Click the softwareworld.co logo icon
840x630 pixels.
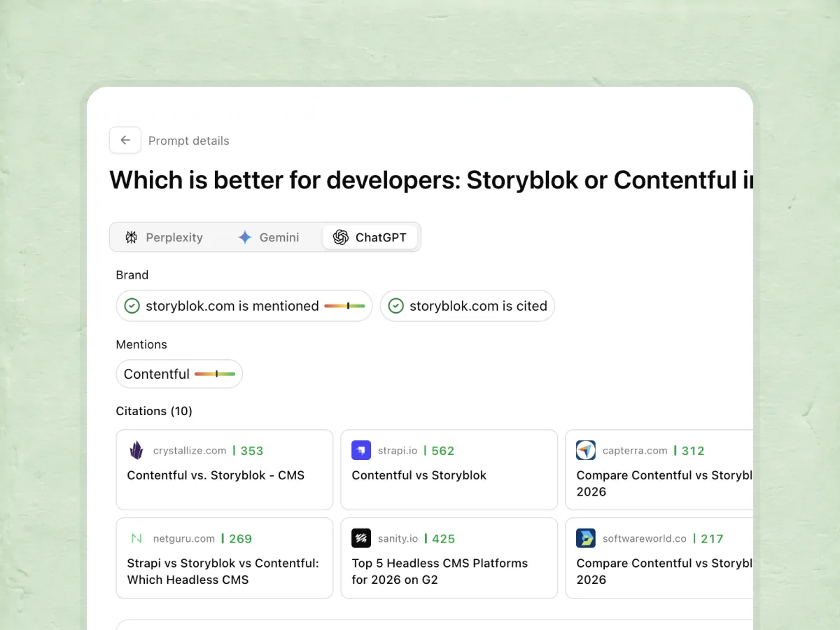[x=586, y=538]
